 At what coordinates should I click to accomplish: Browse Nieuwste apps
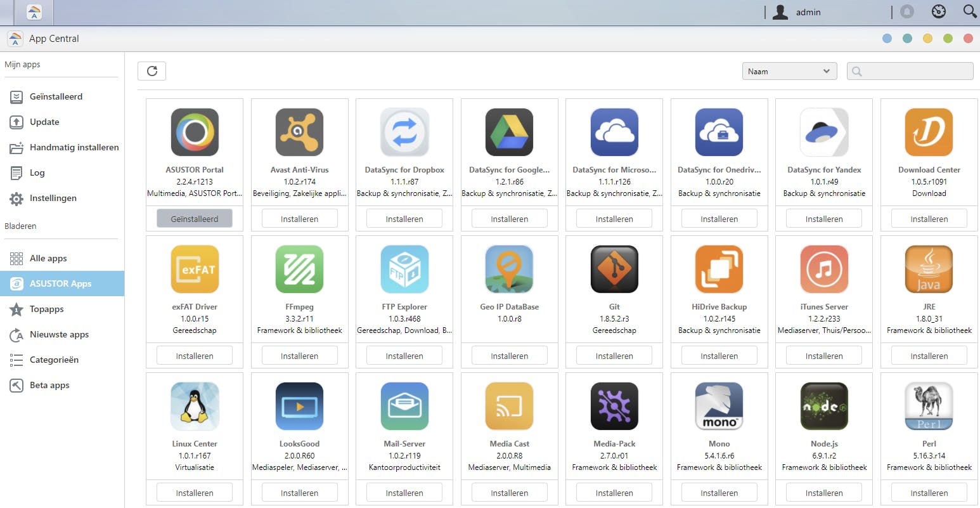62,334
